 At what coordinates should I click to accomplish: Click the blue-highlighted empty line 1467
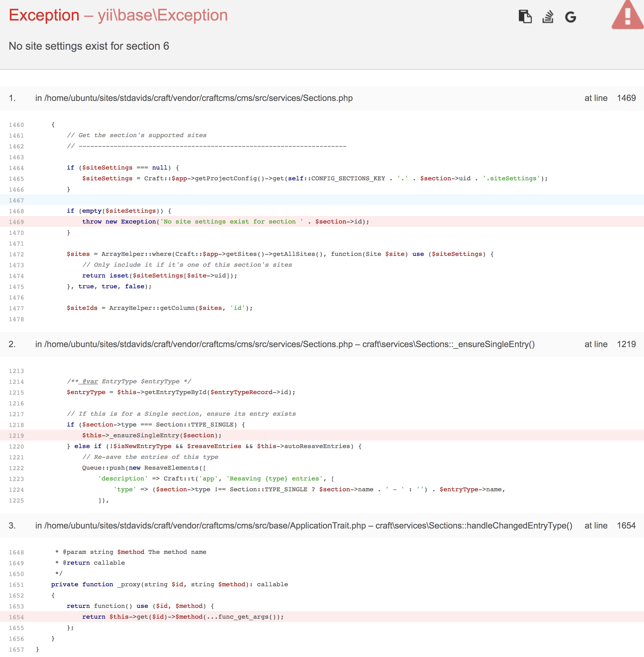(x=321, y=200)
